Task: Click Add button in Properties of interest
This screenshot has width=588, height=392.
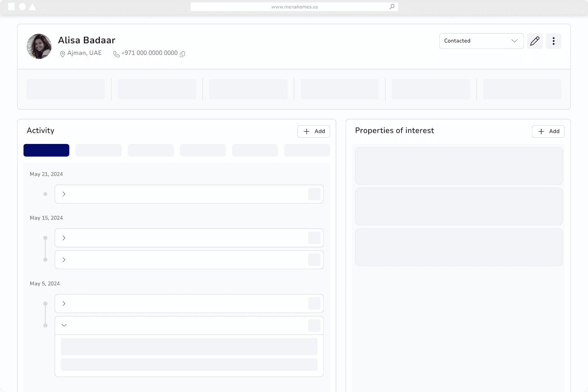Action: pyautogui.click(x=548, y=131)
